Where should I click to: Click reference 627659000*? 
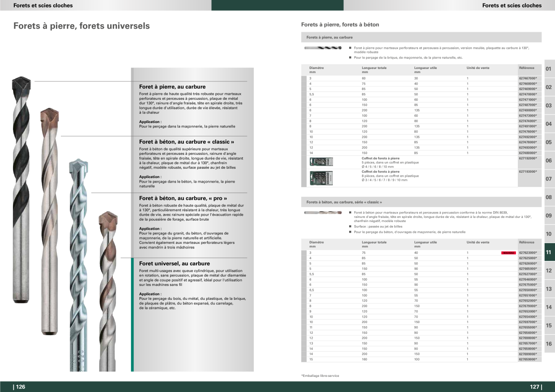528,359
